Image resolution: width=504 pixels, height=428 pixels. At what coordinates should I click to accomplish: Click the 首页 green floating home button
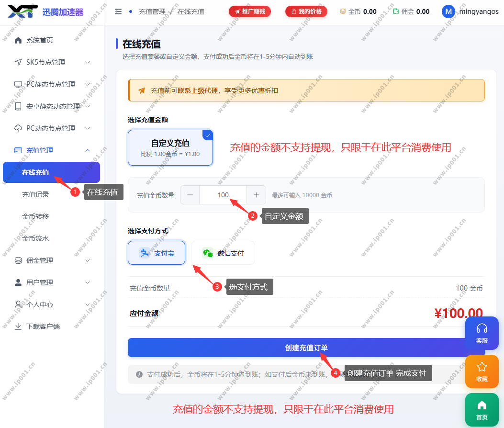(x=482, y=410)
